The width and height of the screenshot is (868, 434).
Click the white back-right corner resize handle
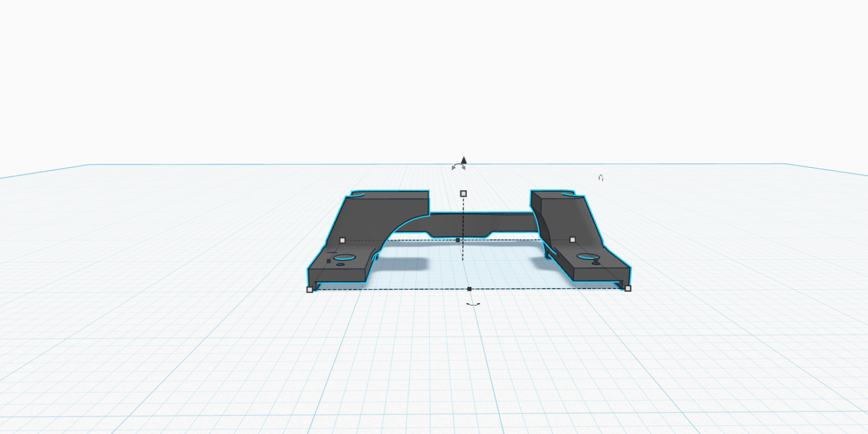point(572,240)
